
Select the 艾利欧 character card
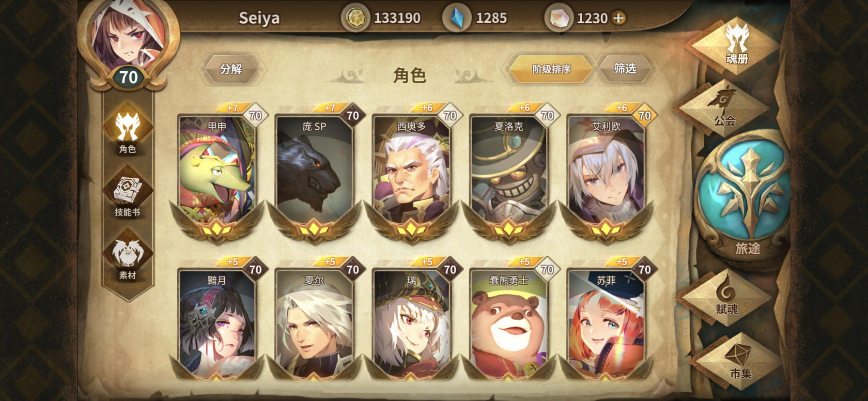(605, 174)
